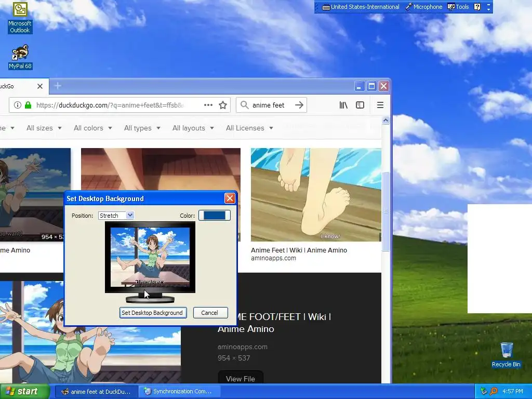532x399 pixels.
Task: Switch to anime feet at DuckDu... taskbar item
Action: 96,392
